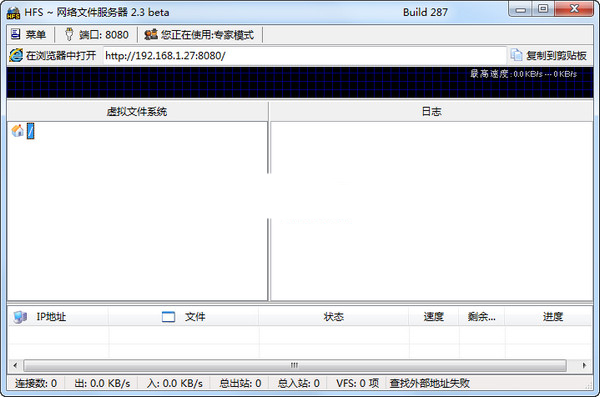Click the 状态 column header
The image size is (600, 397).
point(334,317)
